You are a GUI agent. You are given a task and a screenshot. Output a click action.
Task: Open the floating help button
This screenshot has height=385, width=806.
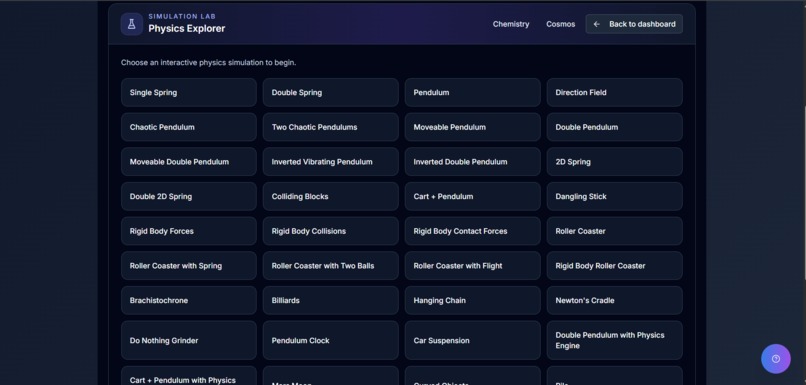[x=776, y=359]
